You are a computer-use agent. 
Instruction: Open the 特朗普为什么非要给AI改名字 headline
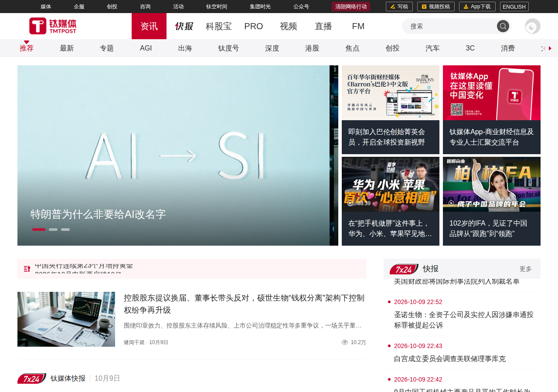(x=98, y=214)
